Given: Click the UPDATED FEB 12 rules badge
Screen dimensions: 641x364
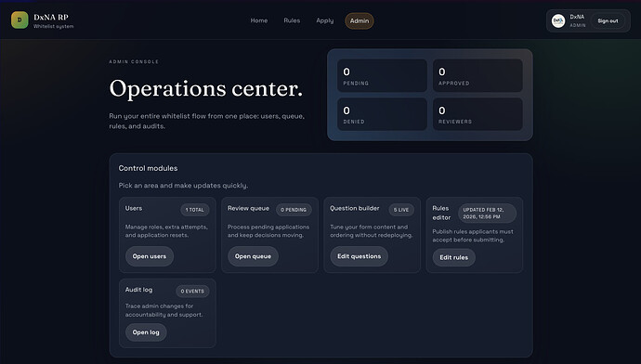Looking at the screenshot, I should 487,213.
